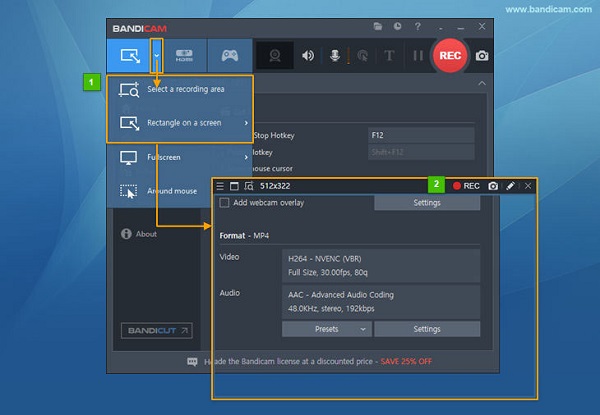Toggle the microphone icon
This screenshot has height=415, width=600.
pos(335,56)
